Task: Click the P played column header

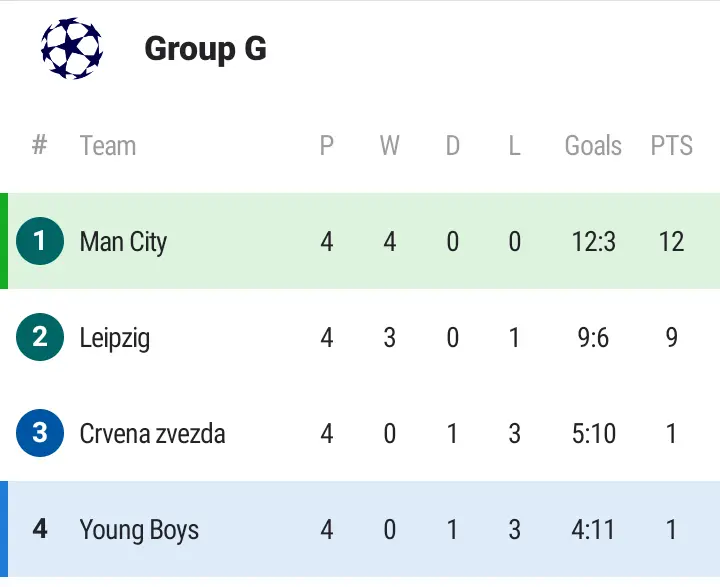Action: point(326,146)
